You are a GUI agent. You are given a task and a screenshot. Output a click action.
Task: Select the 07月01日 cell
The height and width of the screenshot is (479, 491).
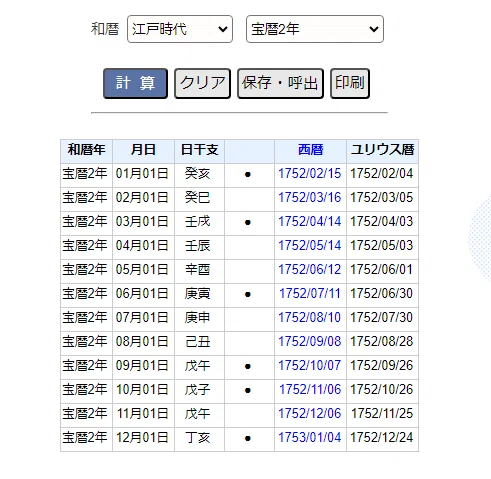tap(143, 318)
